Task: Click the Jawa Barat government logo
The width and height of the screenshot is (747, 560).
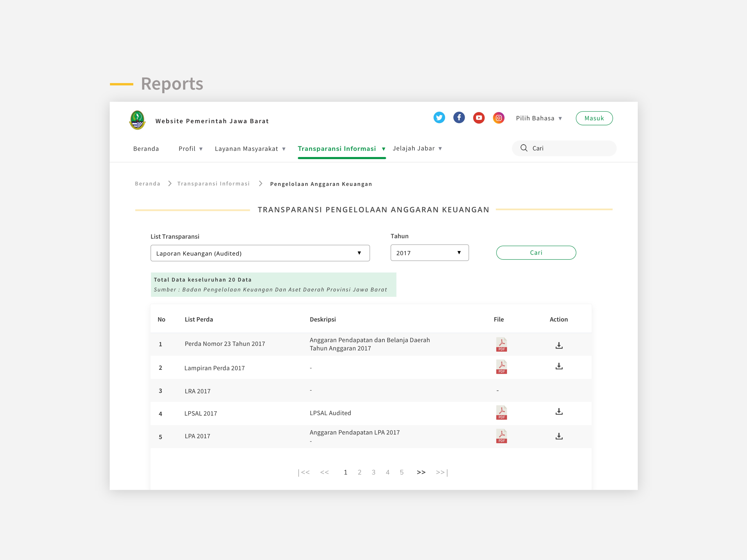Action: point(137,120)
